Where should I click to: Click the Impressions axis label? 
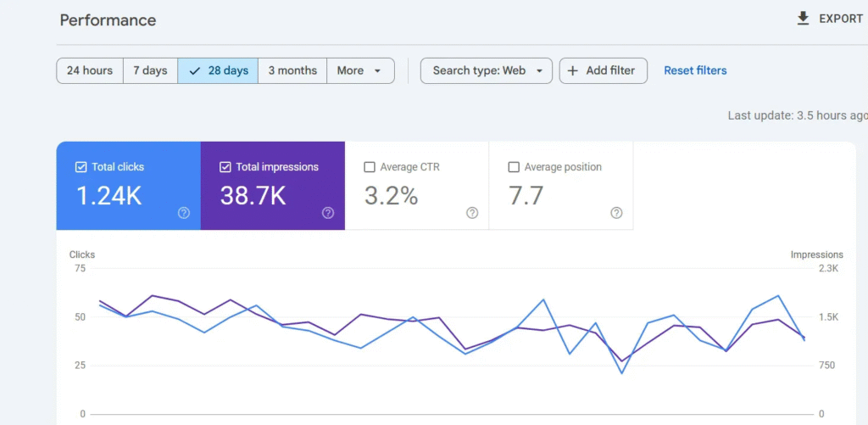(816, 254)
